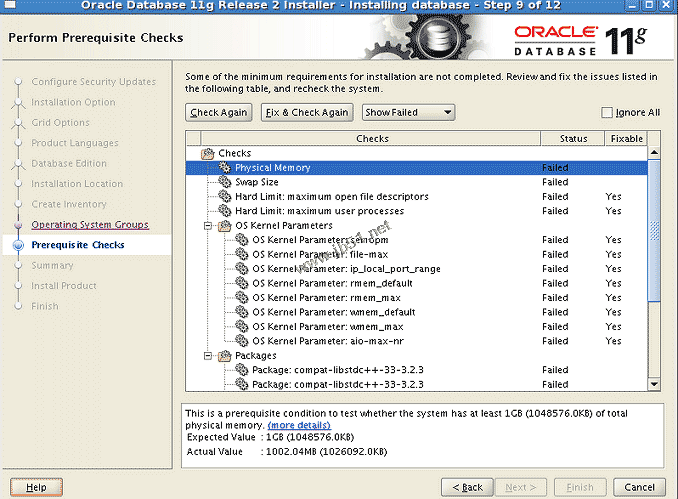Click the disabled Next button
The width and height of the screenshot is (678, 499).
(521, 487)
